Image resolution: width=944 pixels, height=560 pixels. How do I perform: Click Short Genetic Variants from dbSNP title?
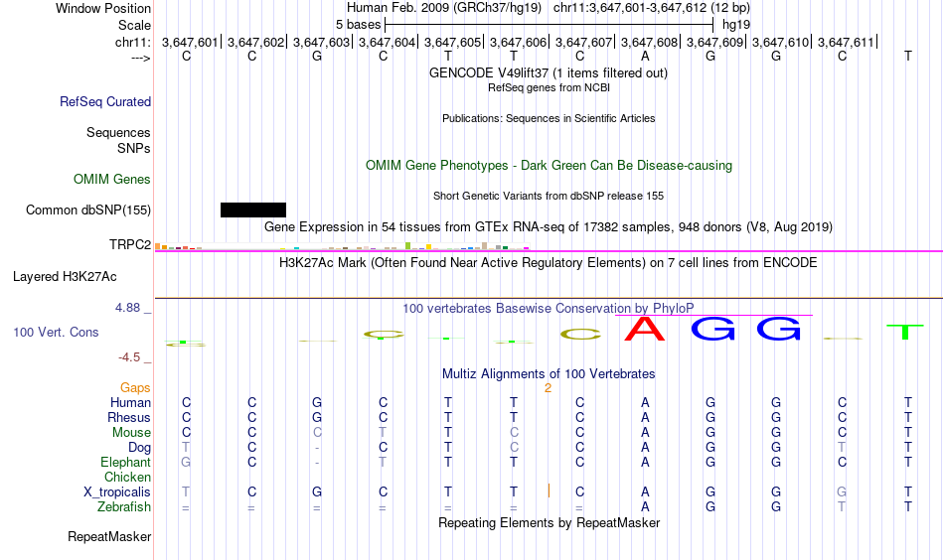click(549, 196)
